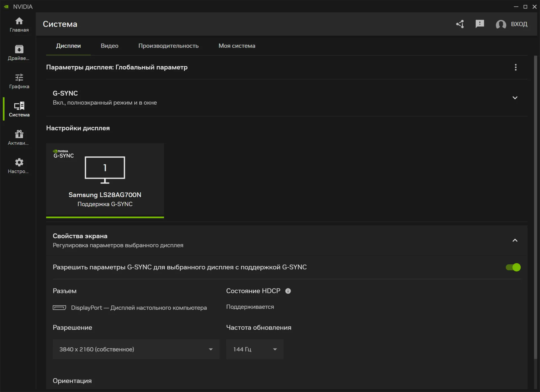
Task: Switch to the Моя система tab
Action: point(237,46)
